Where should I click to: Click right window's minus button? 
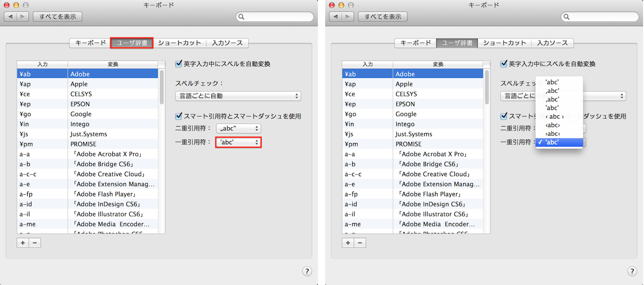(360, 243)
